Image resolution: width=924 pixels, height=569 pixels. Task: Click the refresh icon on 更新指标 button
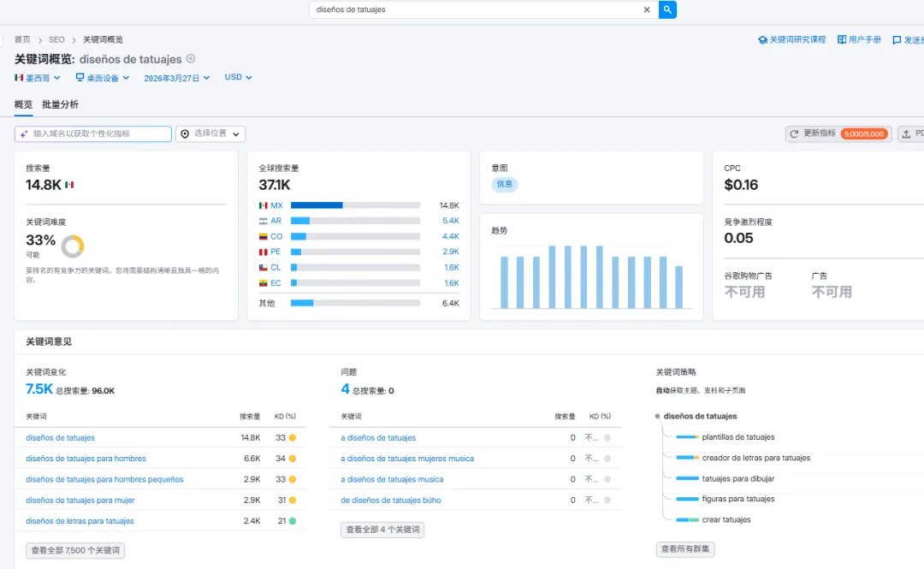[x=794, y=133]
